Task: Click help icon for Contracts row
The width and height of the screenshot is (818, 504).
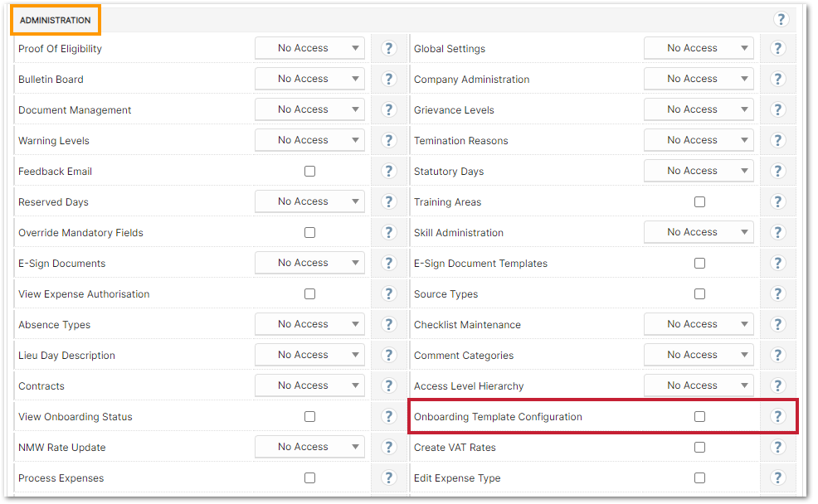Action: tap(388, 386)
